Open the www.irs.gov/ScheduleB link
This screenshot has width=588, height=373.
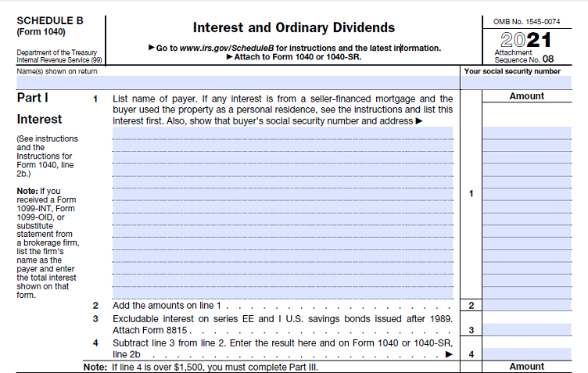coord(226,48)
